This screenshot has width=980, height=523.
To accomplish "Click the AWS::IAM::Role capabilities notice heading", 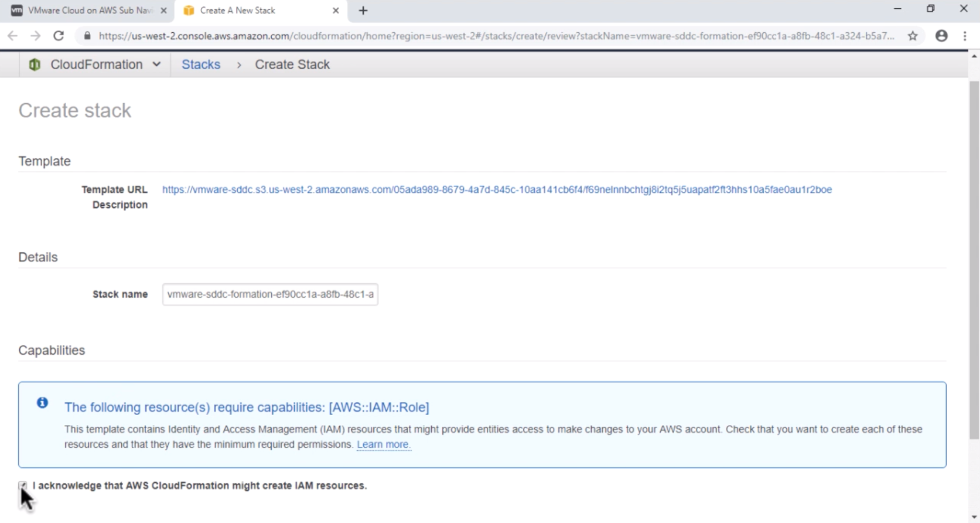I will coord(247,407).
